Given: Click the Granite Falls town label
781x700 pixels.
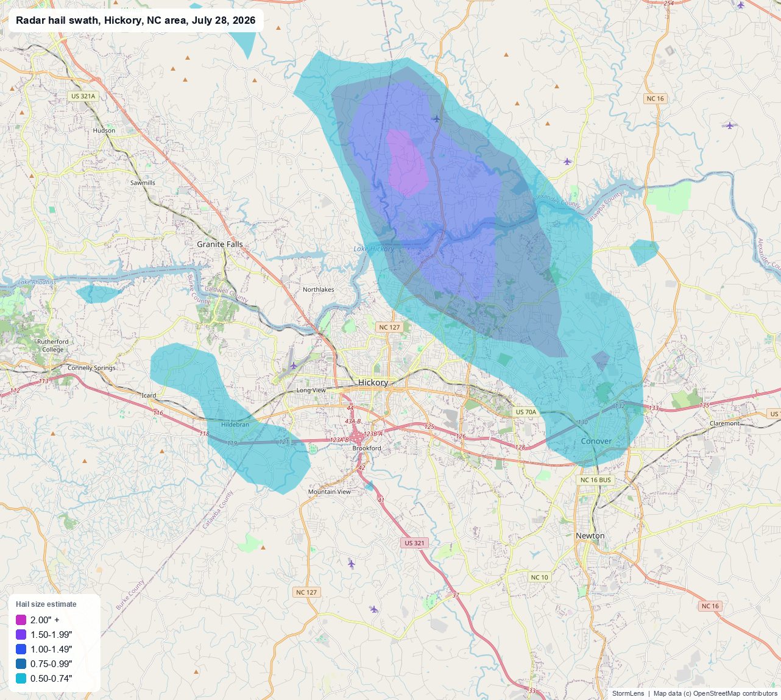Looking at the screenshot, I should 220,244.
